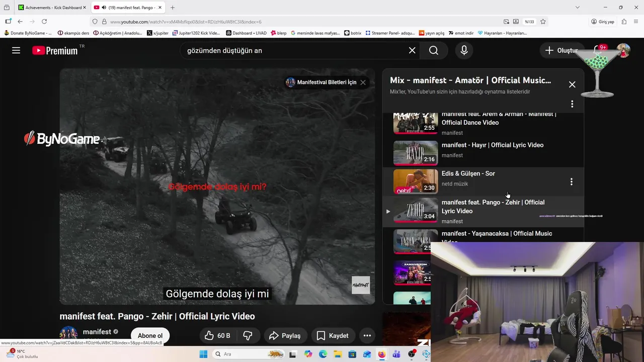Open Firefox extensions puzzle icon

click(x=624, y=22)
